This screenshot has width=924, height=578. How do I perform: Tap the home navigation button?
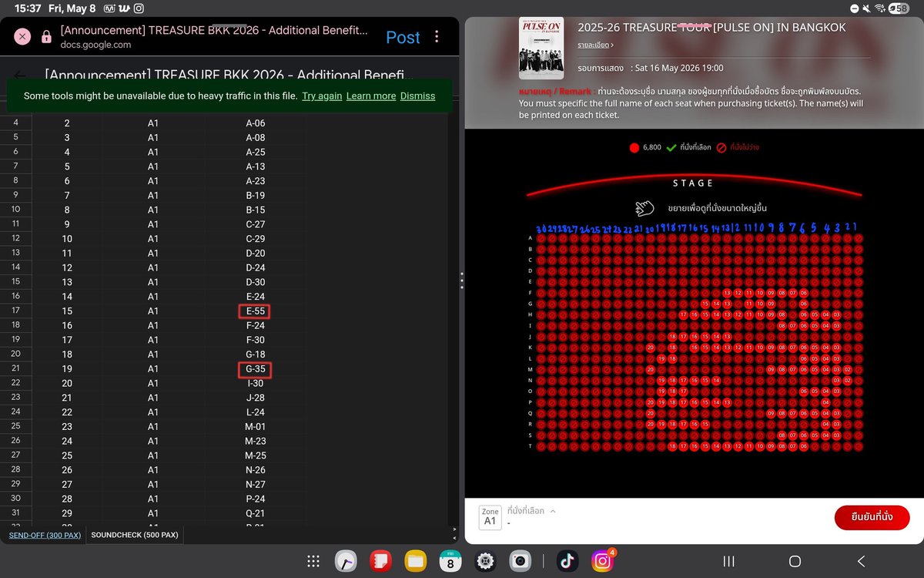[x=795, y=562]
